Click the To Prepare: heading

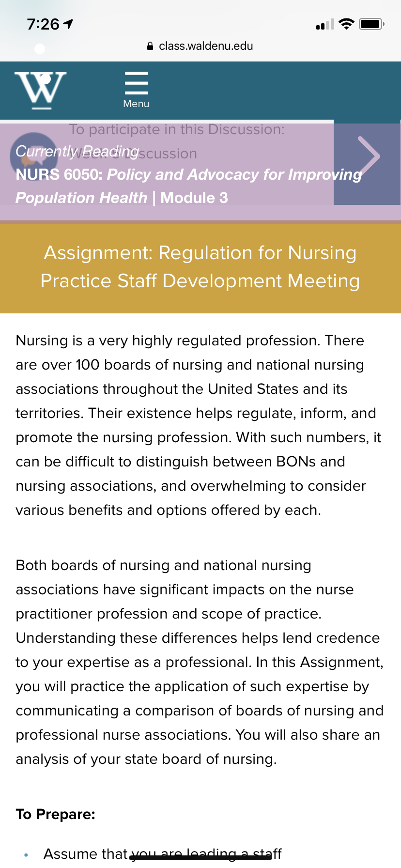(55, 814)
